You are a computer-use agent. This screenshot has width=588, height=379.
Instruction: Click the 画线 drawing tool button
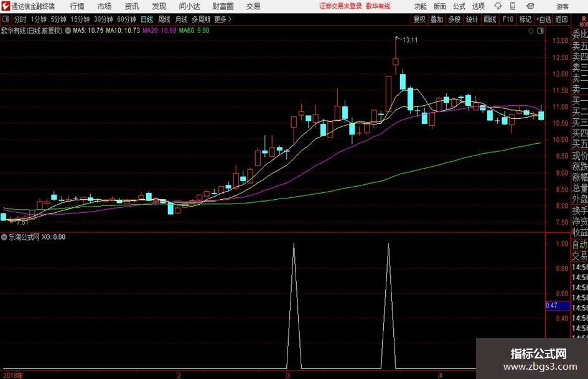490,19
